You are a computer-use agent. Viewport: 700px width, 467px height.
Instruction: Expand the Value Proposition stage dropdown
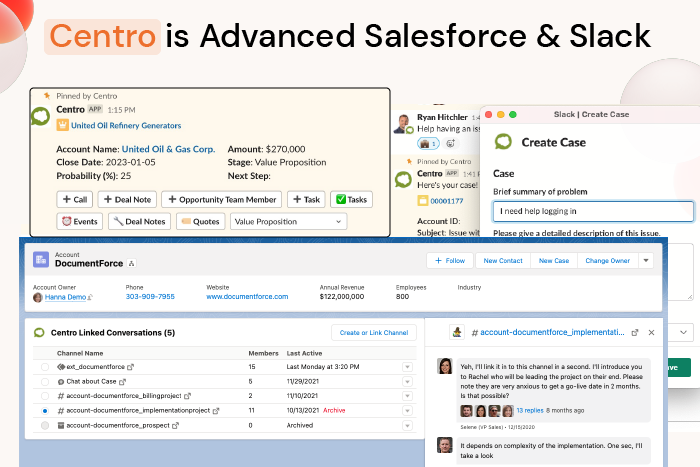[288, 221]
